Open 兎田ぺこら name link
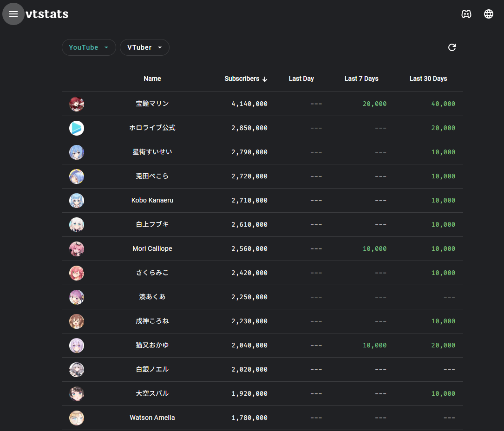This screenshot has height=431, width=504. click(152, 176)
